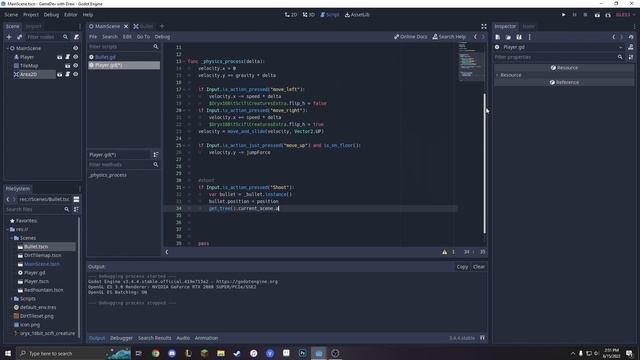Fold _physics_process function at line 13
The width and height of the screenshot is (640, 360).
click(x=184, y=62)
